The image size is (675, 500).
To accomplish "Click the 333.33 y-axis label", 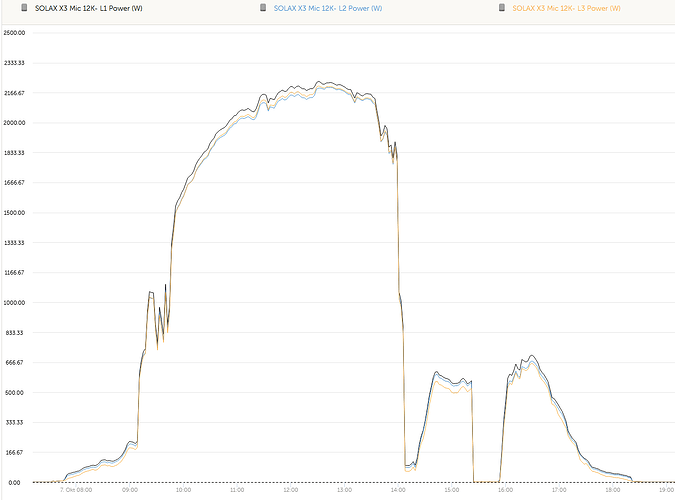I will point(14,422).
